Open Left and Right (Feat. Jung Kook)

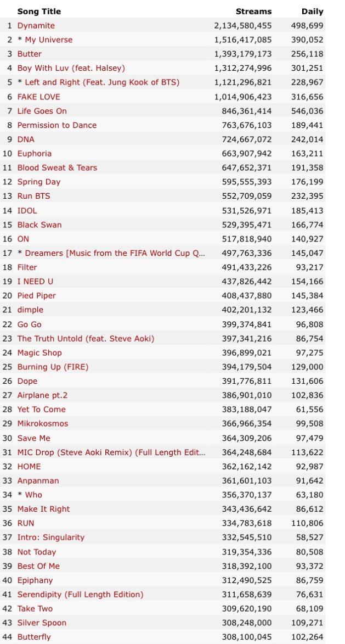tap(102, 82)
